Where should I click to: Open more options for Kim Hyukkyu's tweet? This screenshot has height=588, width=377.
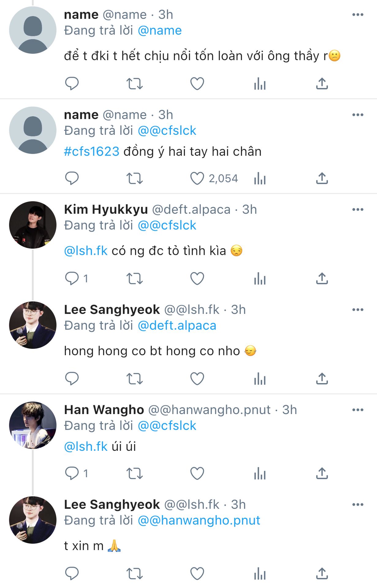click(358, 210)
